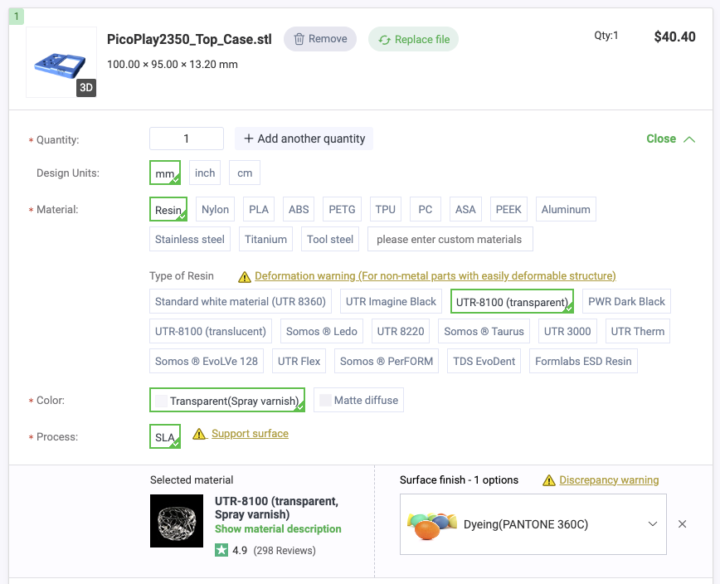Choose Aluminum from the material list
Viewport: 720px width, 584px height.
[x=567, y=209]
